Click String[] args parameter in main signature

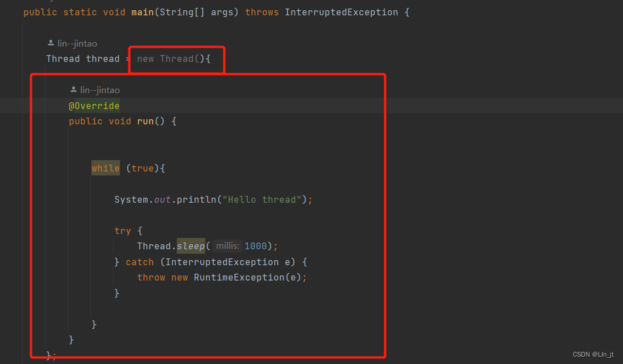coord(196,12)
